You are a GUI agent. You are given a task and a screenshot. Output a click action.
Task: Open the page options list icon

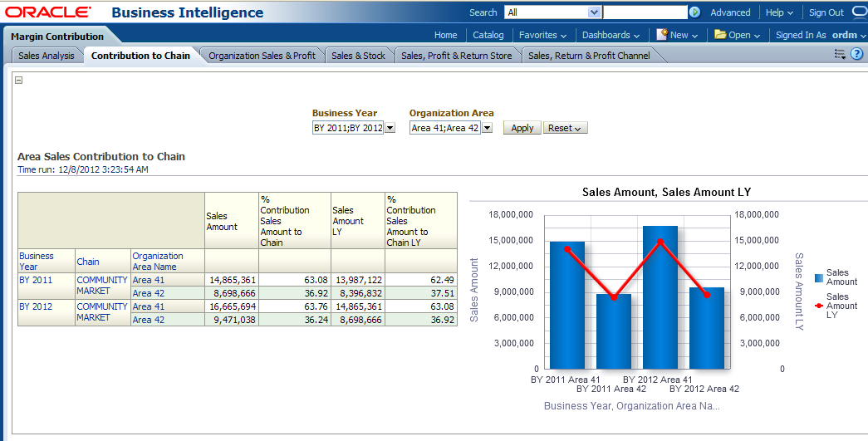click(x=840, y=54)
